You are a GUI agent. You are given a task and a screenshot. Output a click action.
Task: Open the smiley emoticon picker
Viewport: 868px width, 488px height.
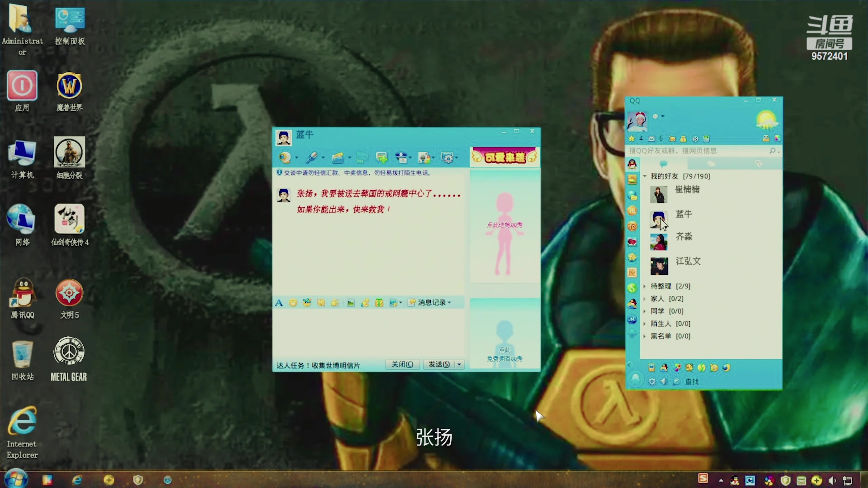coord(293,303)
